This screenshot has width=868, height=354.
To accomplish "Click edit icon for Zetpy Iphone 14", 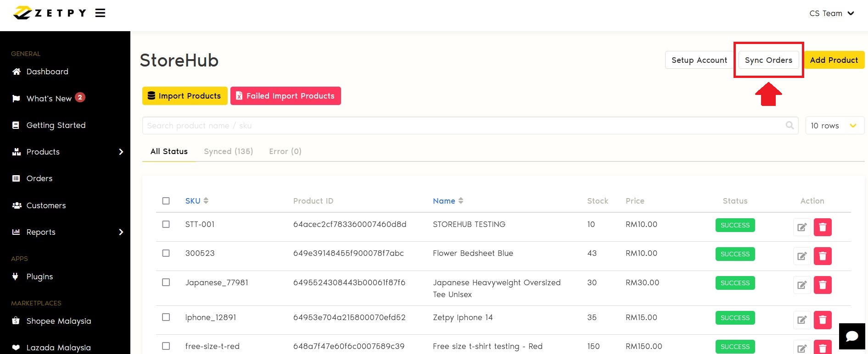I will click(801, 320).
